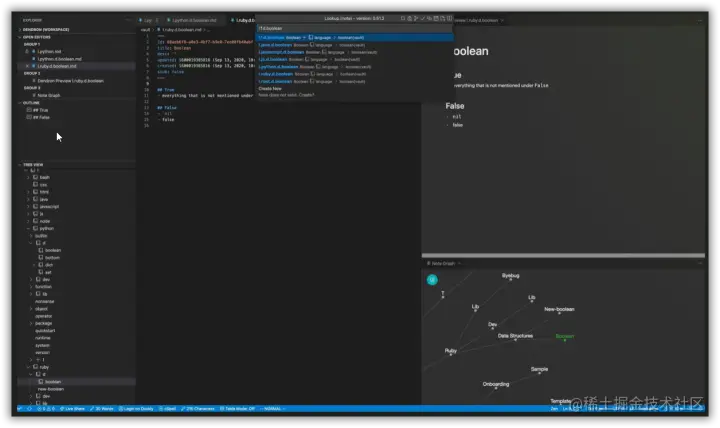The image size is (720, 428).
Task: Select the operator node in Tree View
Action: (x=44, y=316)
